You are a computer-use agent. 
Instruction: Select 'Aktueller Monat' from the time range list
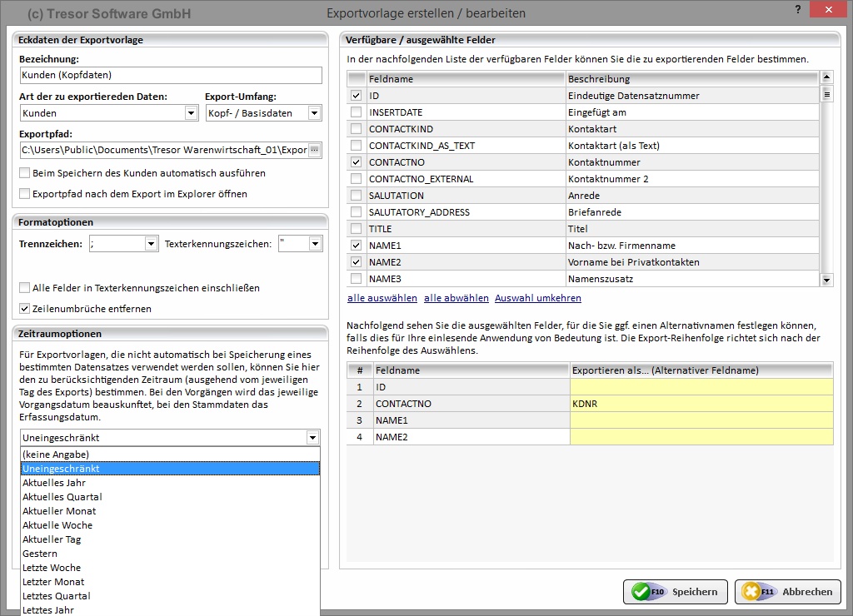coord(59,511)
